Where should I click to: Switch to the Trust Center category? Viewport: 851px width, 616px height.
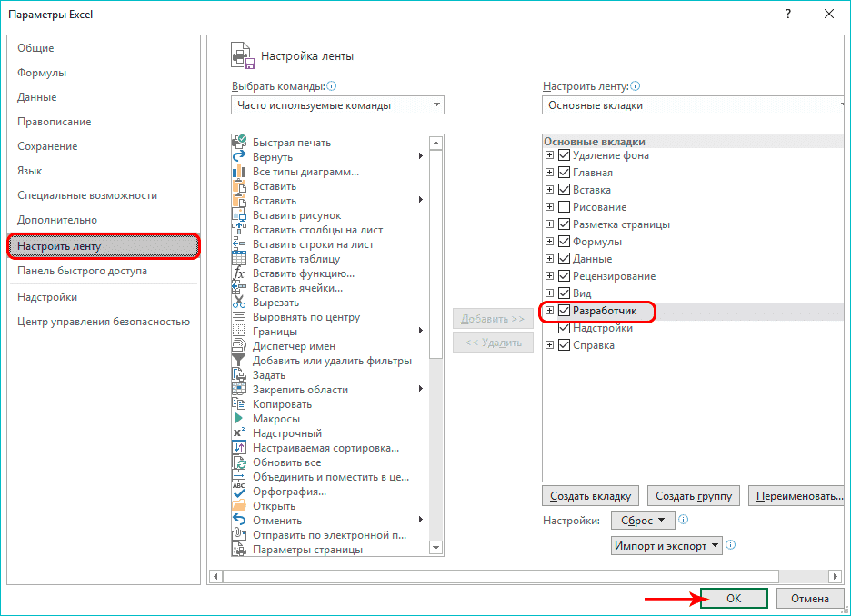[x=103, y=322]
